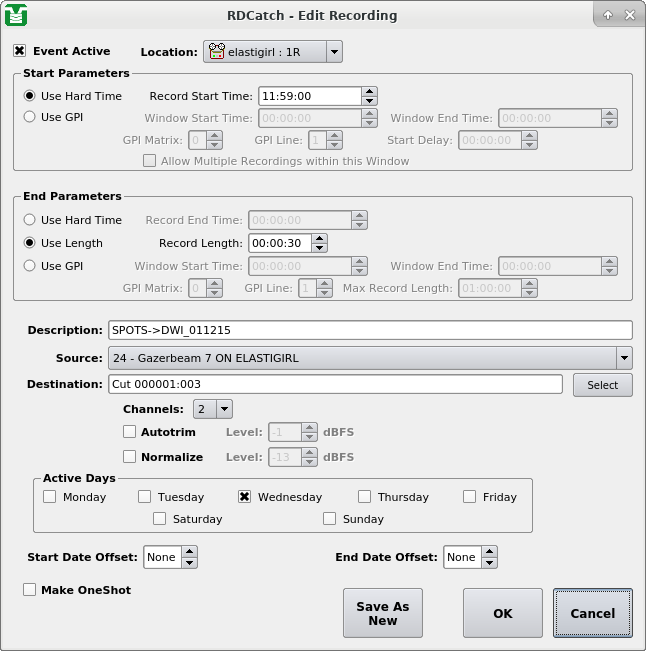Click the window shade-up arrow button
Screen dimensions: 646x651
point(608,15)
